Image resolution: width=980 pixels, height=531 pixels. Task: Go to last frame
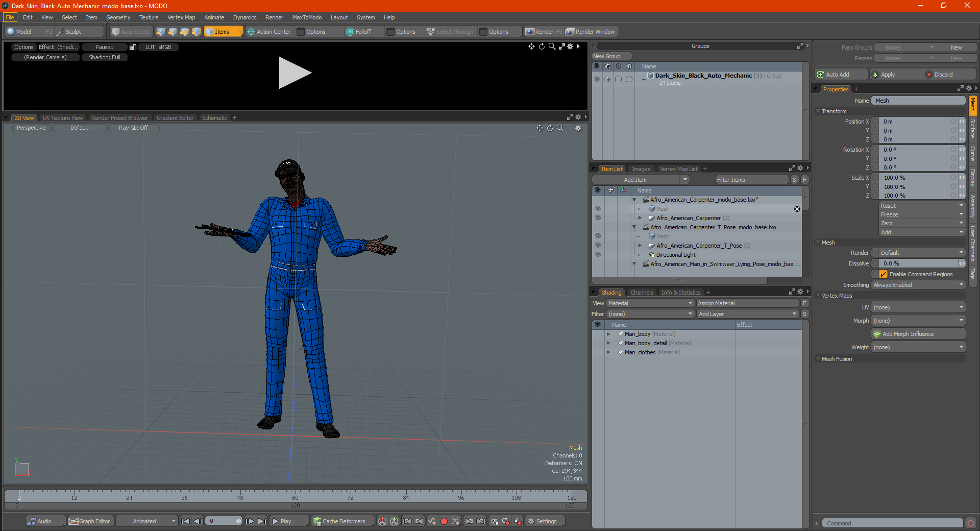[262, 521]
